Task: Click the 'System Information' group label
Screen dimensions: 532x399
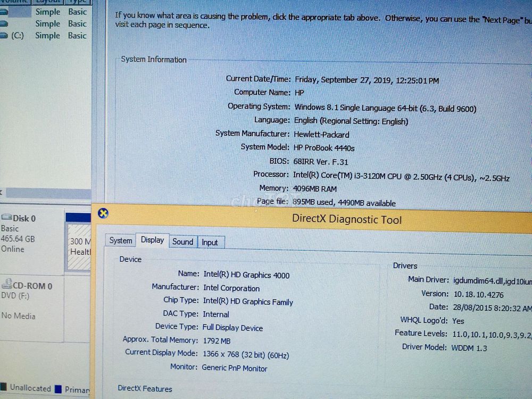Action: [x=154, y=60]
